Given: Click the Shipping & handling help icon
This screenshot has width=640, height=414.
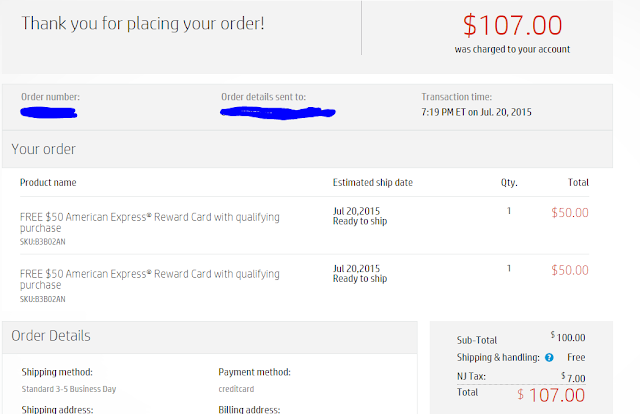Looking at the screenshot, I should [549, 357].
